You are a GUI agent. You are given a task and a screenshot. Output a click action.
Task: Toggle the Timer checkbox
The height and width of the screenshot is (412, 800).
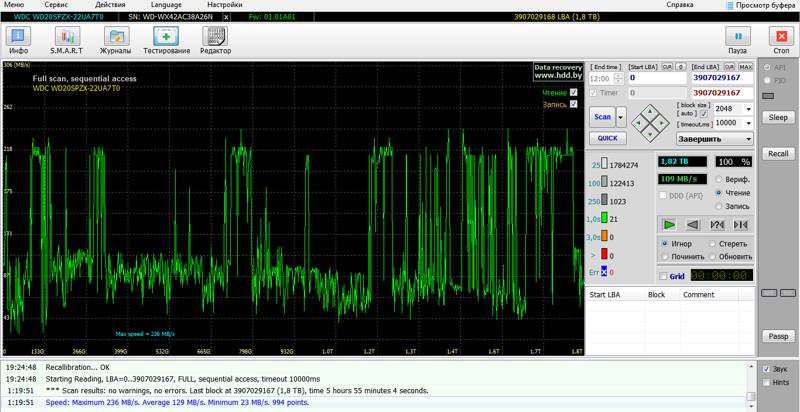(x=593, y=93)
